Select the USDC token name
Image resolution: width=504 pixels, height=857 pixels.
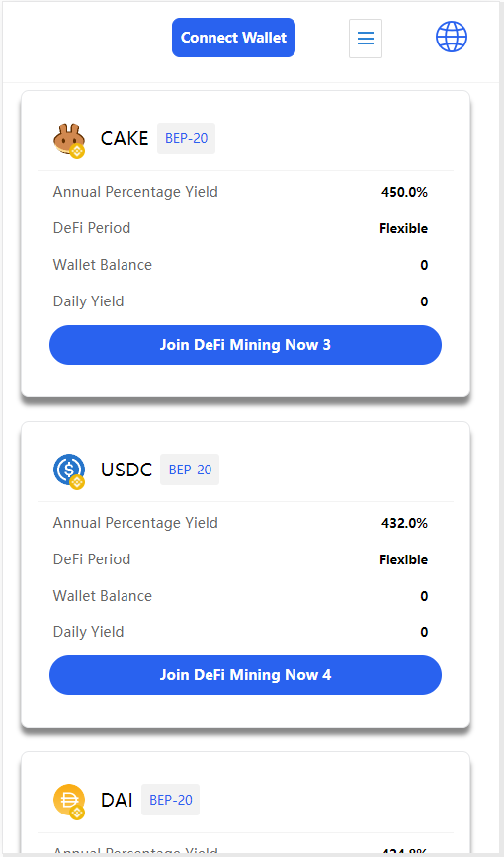tap(126, 470)
